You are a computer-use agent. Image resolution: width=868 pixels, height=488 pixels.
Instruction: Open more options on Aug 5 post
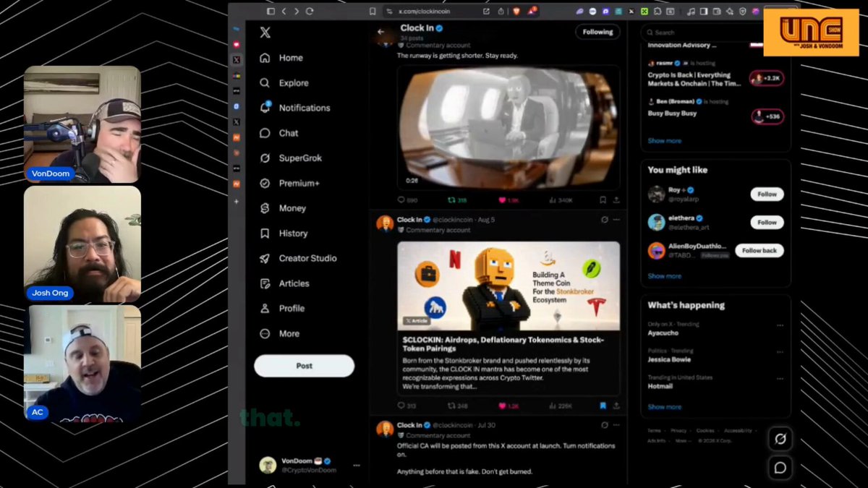(616, 220)
